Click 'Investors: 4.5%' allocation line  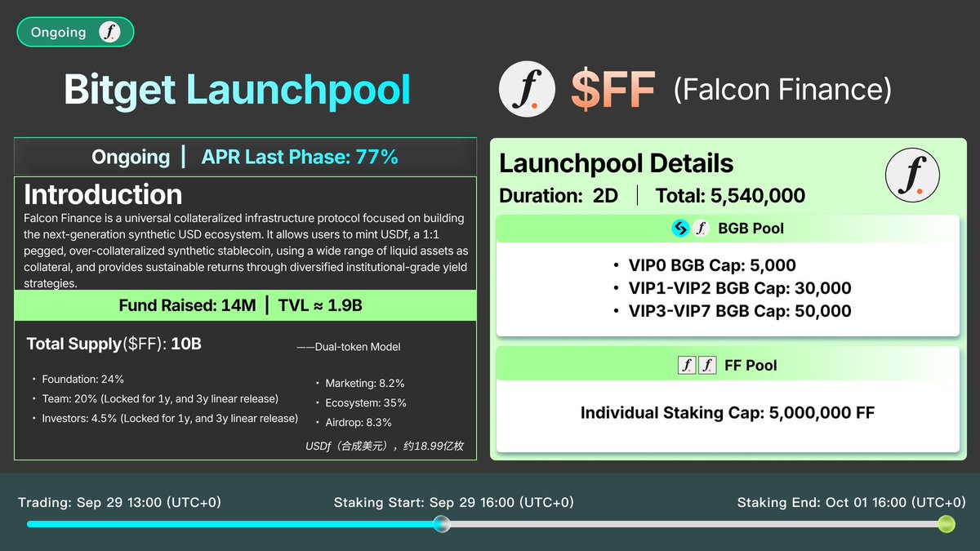[x=170, y=418]
